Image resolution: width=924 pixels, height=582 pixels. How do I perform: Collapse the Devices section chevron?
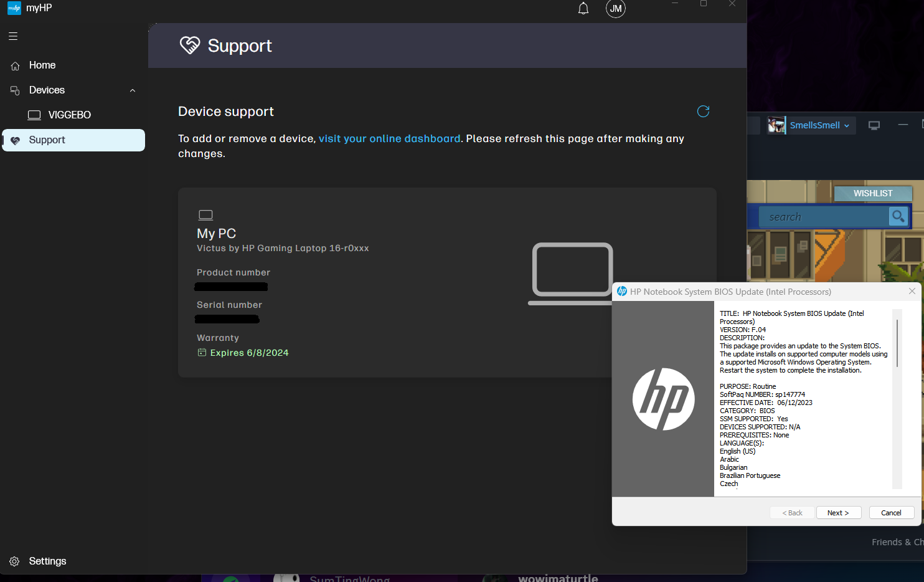pos(133,90)
